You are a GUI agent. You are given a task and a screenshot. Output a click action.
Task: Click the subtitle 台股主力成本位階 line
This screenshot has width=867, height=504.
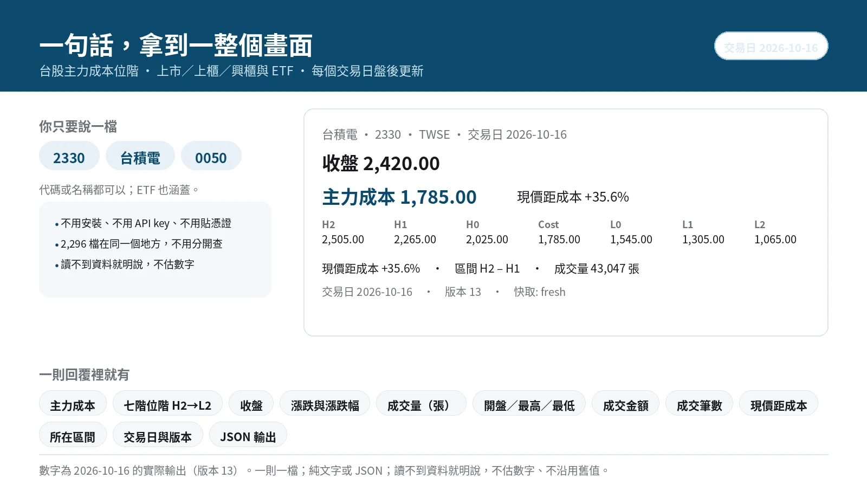(x=231, y=71)
